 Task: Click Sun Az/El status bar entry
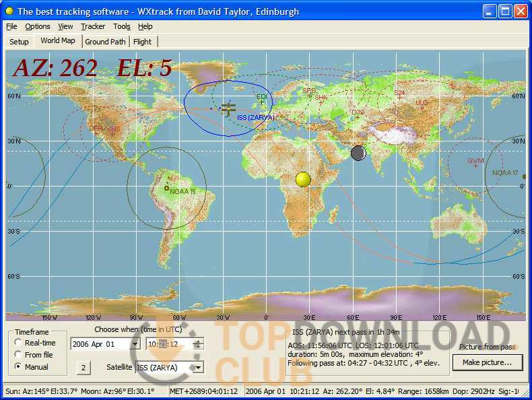coord(41,391)
